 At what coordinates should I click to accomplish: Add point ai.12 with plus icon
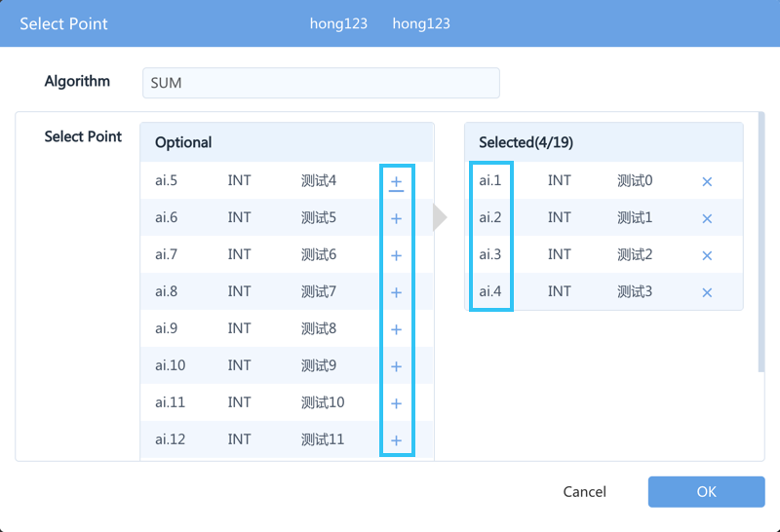396,440
